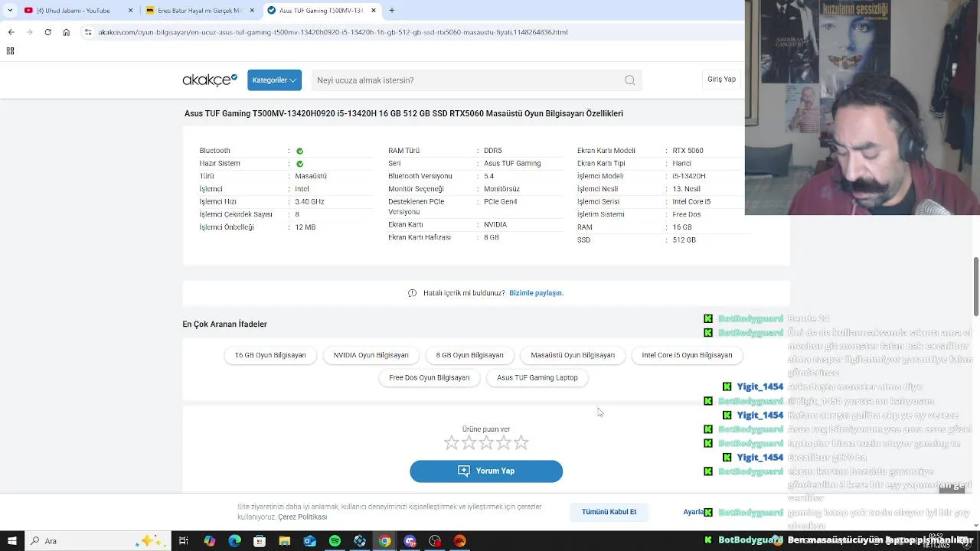Open the EA app from the taskbar
The image size is (980, 551).
click(460, 541)
